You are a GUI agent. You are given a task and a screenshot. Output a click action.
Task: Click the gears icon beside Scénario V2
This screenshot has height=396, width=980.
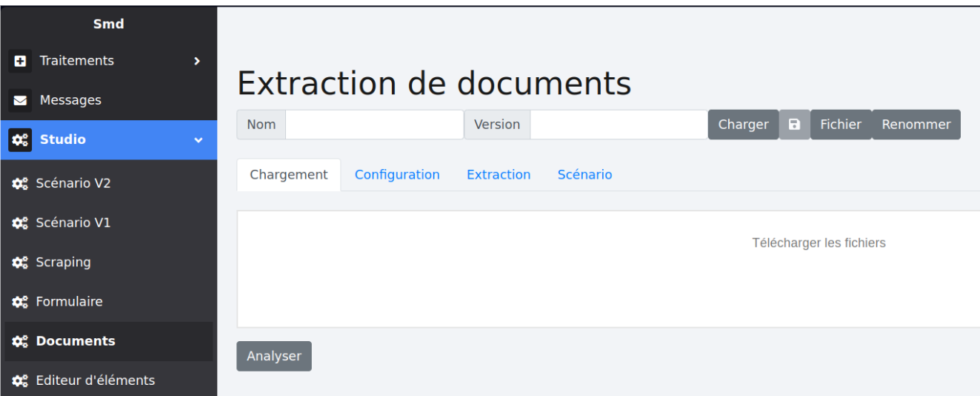point(20,183)
